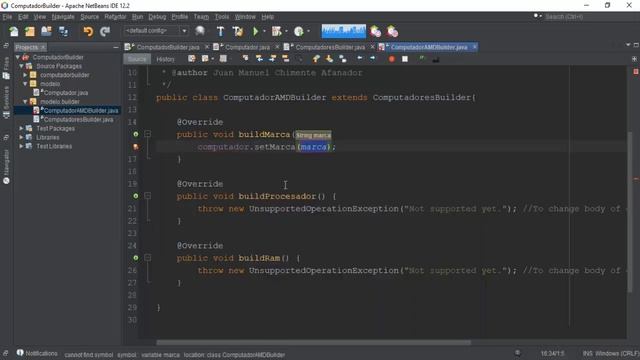Click the red Start Macro Recording icon
The width and height of the screenshot is (640, 360).
point(392,59)
